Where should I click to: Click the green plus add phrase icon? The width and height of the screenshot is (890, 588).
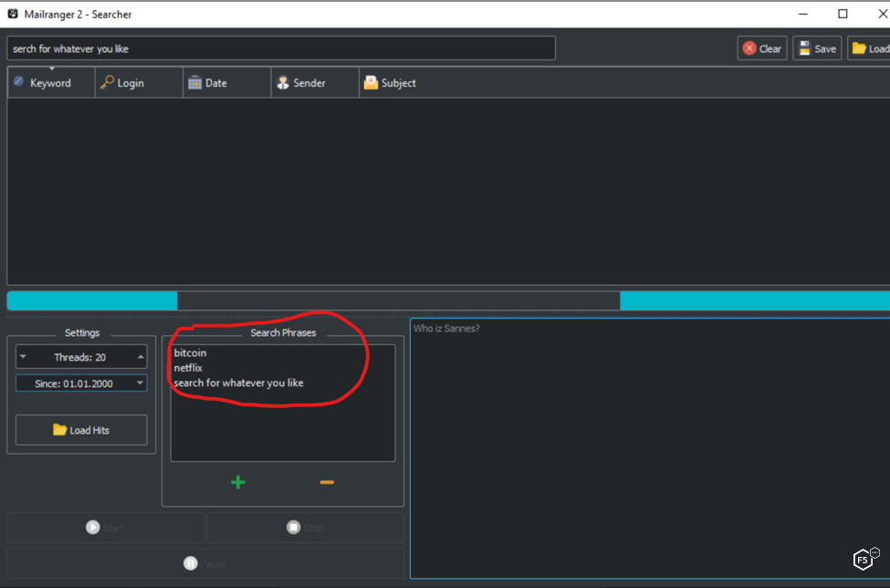[238, 482]
